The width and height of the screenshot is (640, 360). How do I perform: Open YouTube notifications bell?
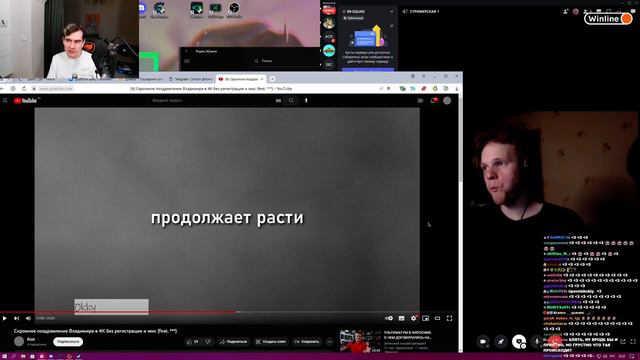(x=433, y=100)
